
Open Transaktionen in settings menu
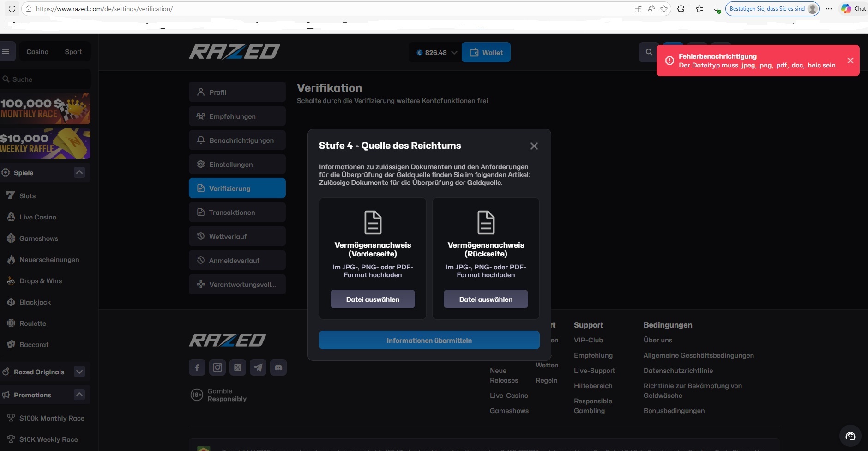tap(237, 213)
